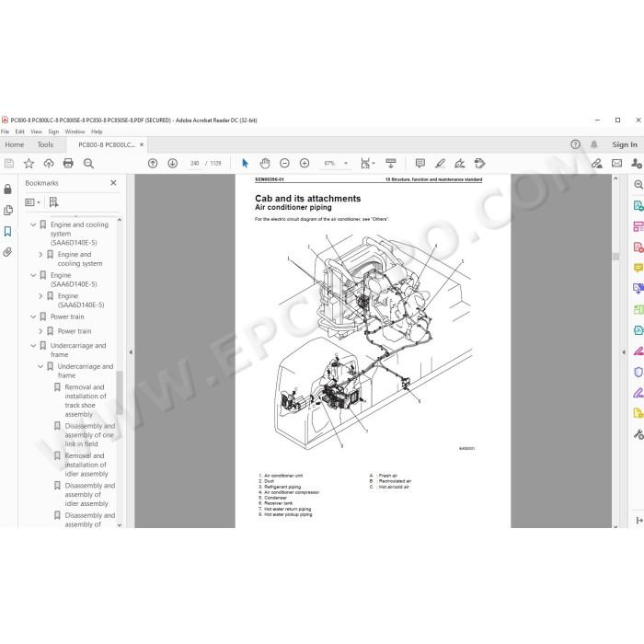
Task: Show page thumbnails panel
Action: [x=7, y=211]
